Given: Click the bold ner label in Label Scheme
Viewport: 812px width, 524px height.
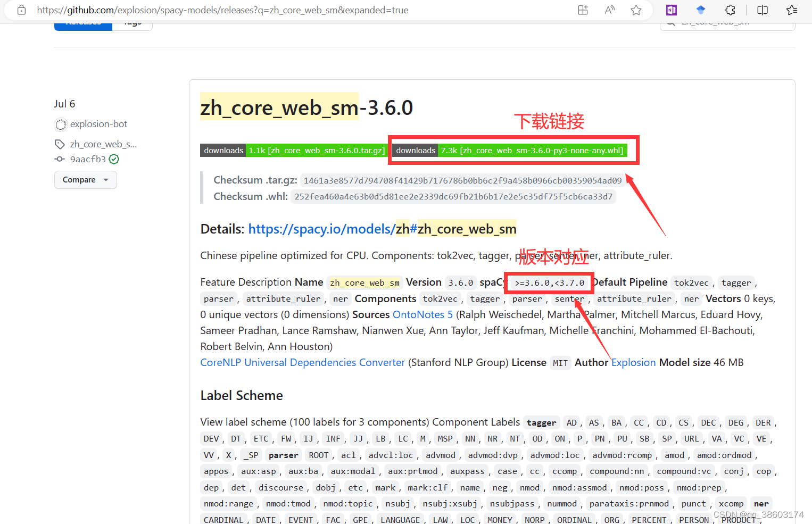Looking at the screenshot, I should tap(761, 504).
